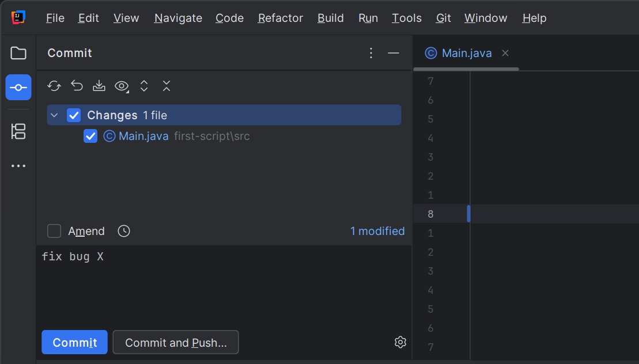Open the Tools menu
The image size is (639, 364).
pos(406,18)
